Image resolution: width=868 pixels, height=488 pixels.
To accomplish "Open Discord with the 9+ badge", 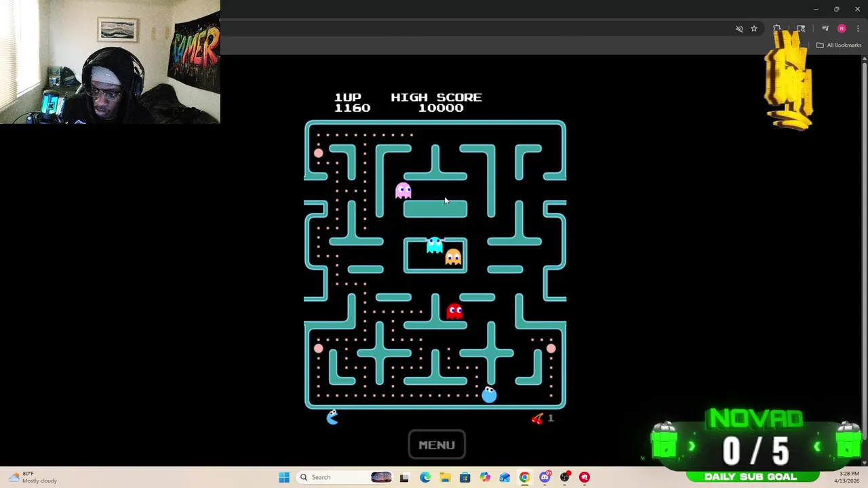I will (x=545, y=477).
